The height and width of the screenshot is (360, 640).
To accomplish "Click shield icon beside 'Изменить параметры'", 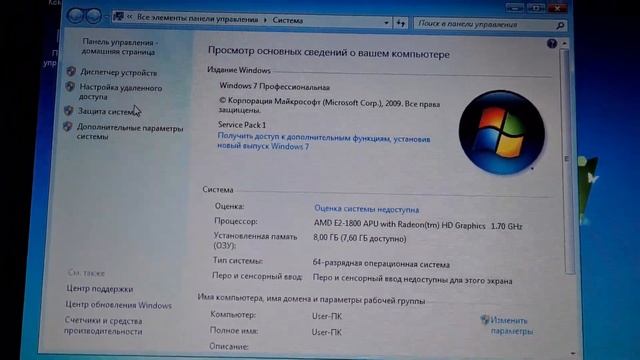I will pos(484,320).
